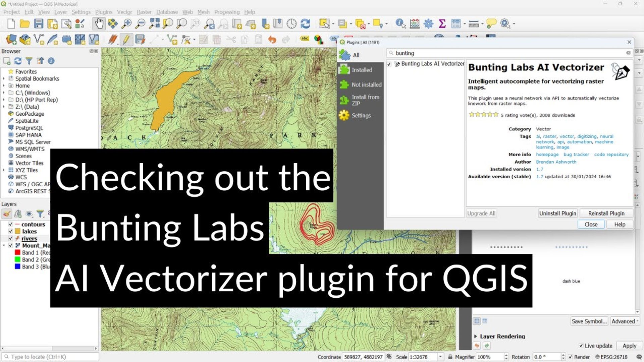Viewport: 644px width, 362px height.
Task: Create a new project with the blank page icon
Action: point(11,24)
